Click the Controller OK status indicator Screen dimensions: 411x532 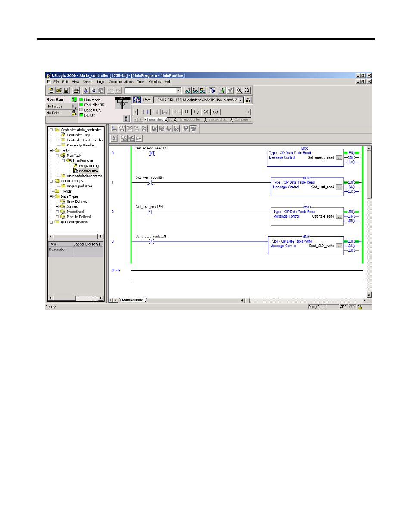[81, 105]
